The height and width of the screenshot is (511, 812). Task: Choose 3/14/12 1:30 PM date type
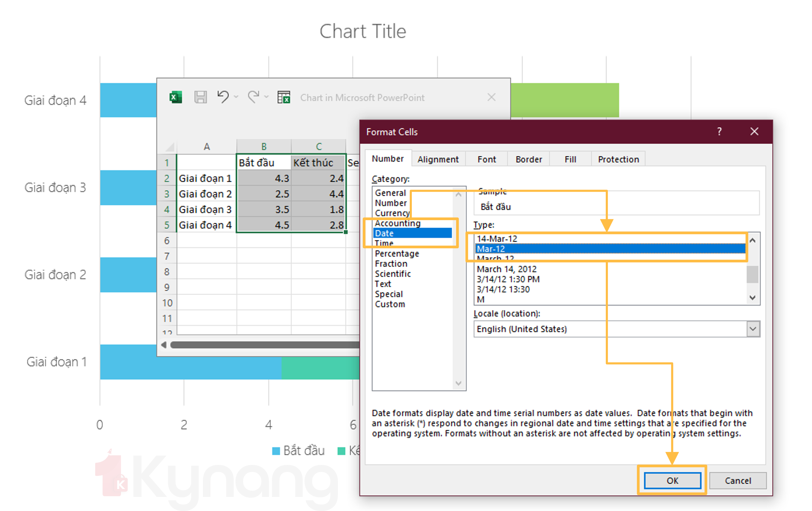point(610,279)
